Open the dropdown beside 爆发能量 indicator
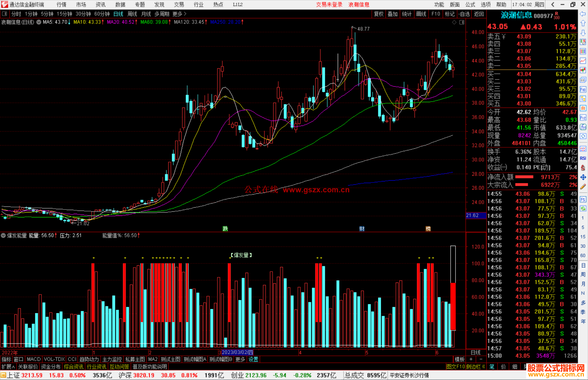The height and width of the screenshot is (380, 588). click(x=3, y=235)
